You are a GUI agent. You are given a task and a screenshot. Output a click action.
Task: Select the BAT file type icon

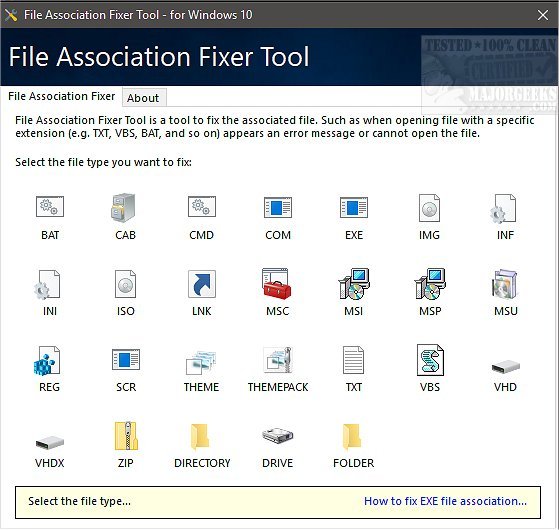50,207
